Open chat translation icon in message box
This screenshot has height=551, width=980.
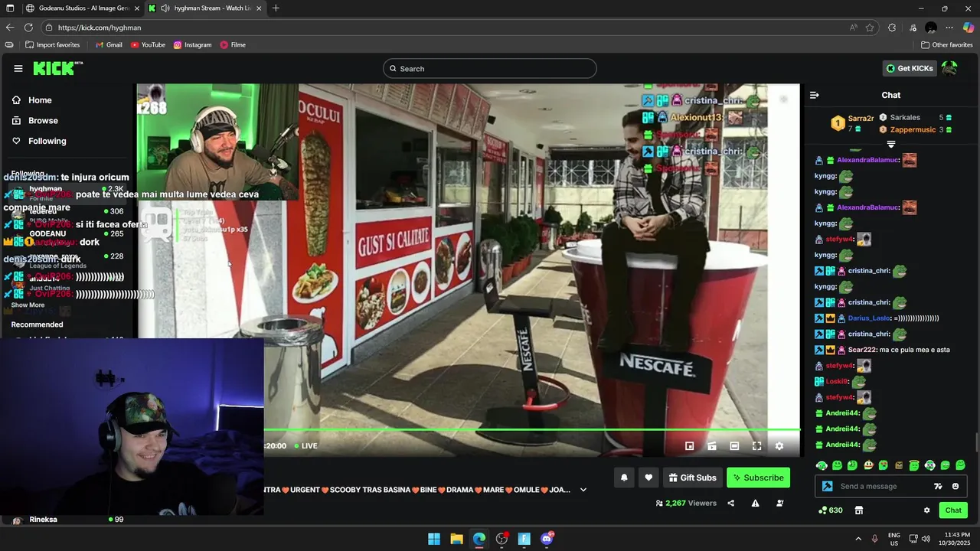click(938, 486)
